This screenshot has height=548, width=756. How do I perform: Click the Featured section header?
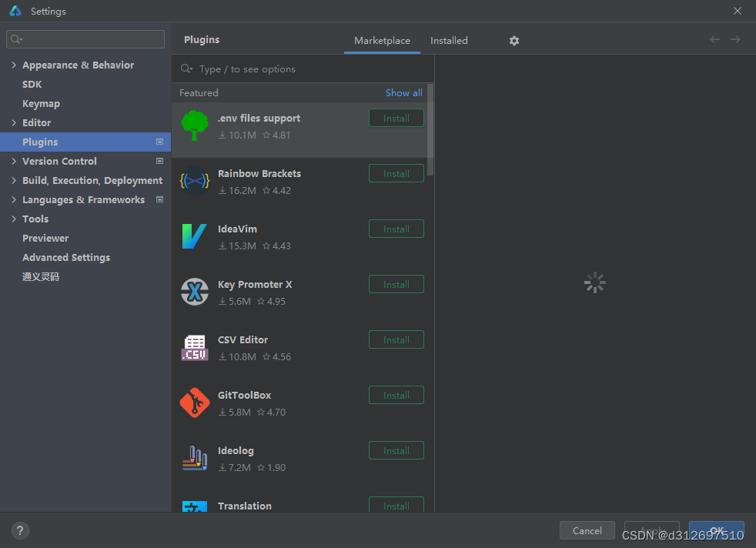tap(199, 92)
